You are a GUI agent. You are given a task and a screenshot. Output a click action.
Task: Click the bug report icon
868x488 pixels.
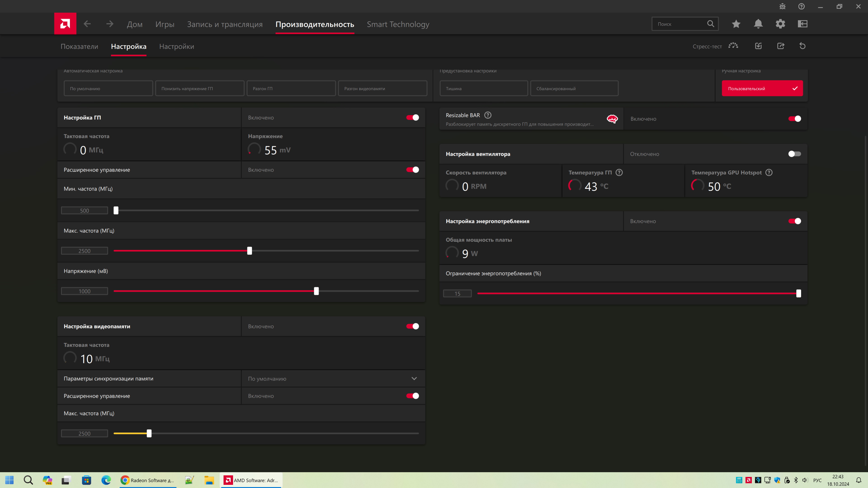(782, 6)
